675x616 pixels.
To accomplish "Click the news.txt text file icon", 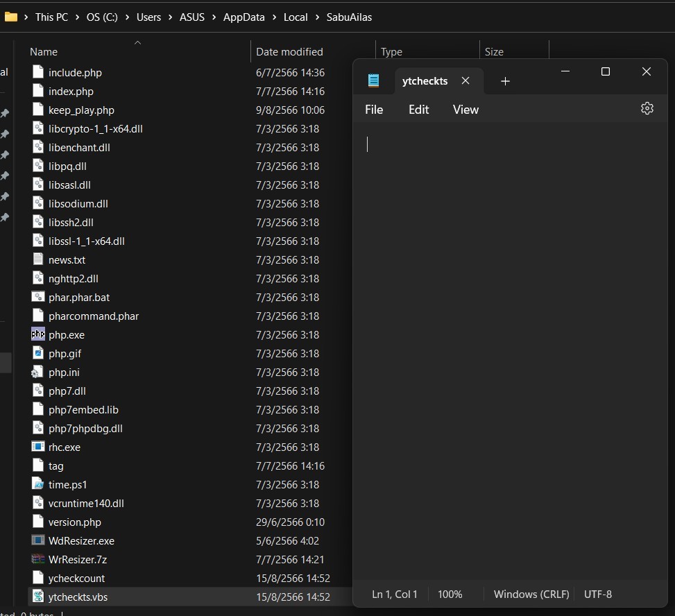I will (38, 259).
